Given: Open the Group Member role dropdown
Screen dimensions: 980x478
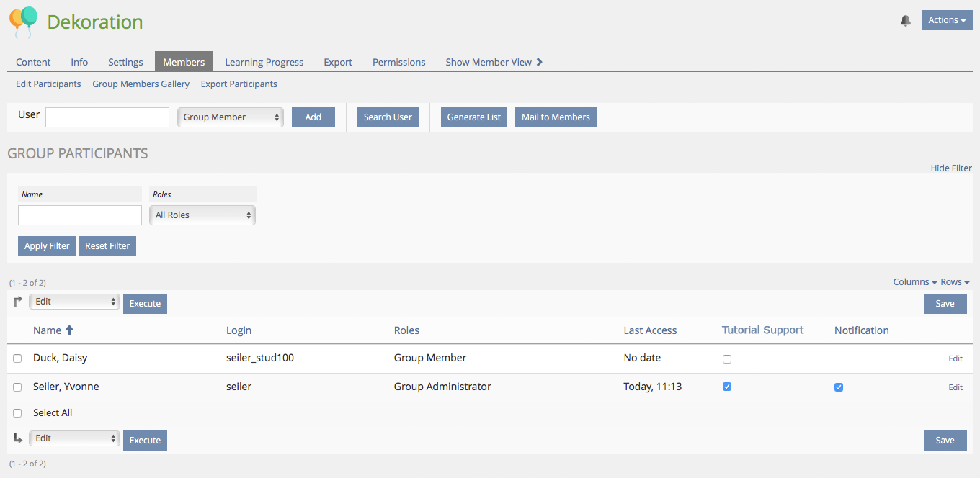Looking at the screenshot, I should (x=231, y=117).
